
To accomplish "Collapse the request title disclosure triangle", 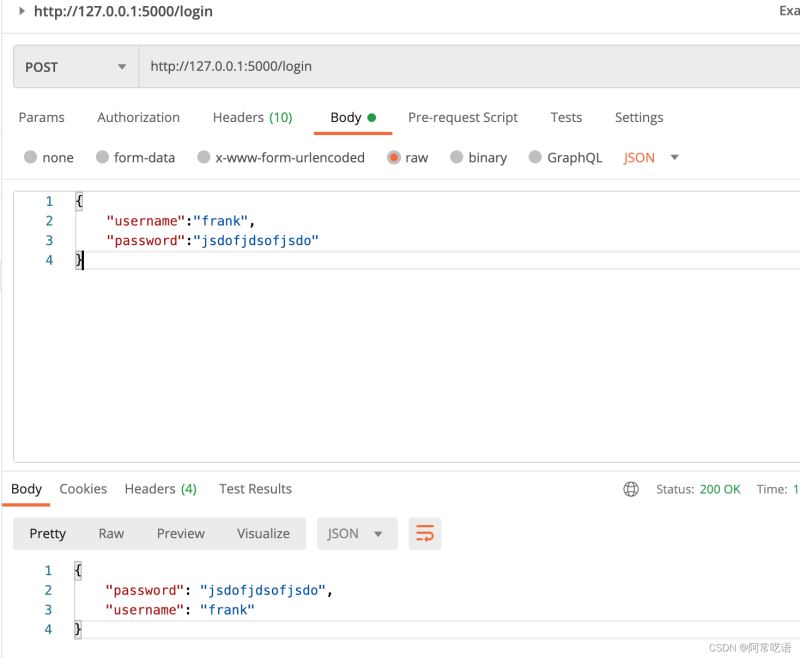I will click(22, 11).
